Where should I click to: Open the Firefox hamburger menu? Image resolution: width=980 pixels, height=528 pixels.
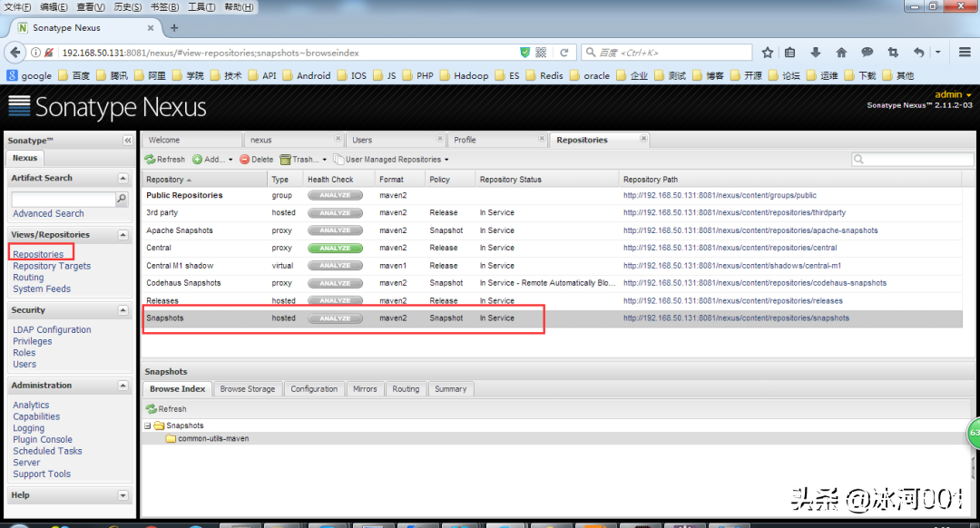point(965,53)
